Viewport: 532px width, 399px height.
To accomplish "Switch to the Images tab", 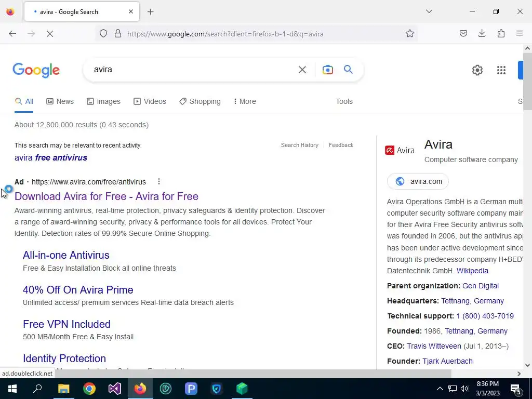I will pyautogui.click(x=103, y=101).
